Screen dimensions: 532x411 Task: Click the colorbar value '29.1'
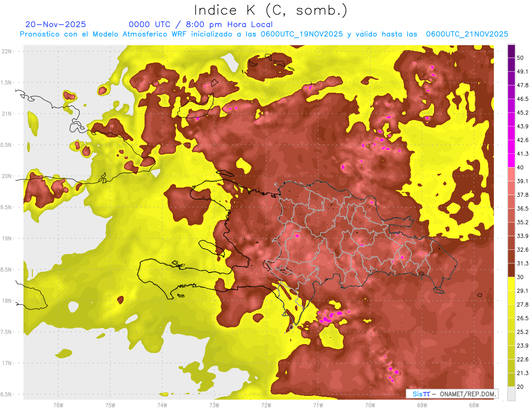[522, 291]
